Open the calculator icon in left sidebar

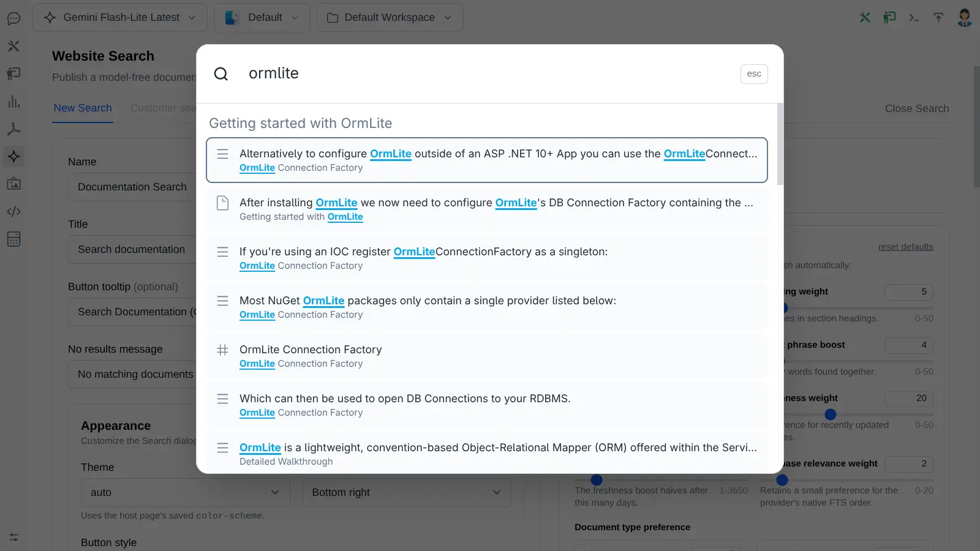coord(13,239)
